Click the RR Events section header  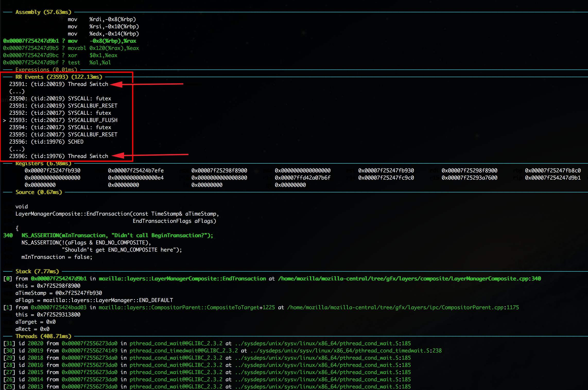click(x=59, y=77)
